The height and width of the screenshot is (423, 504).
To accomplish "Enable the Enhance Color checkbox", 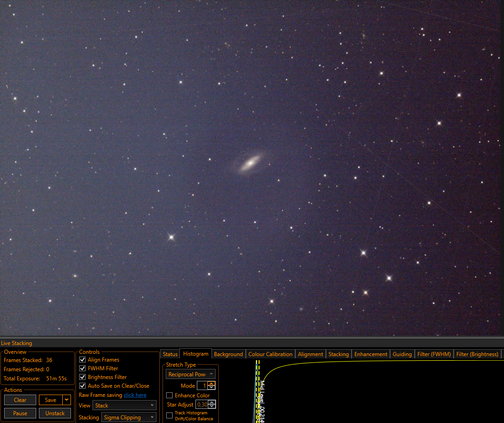I will pos(169,396).
